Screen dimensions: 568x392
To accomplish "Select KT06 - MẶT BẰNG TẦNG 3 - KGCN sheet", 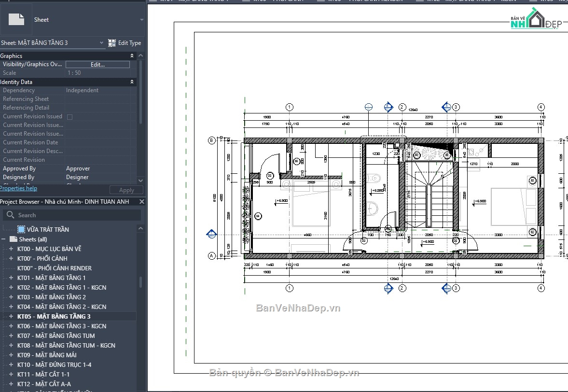I will pos(62,326).
